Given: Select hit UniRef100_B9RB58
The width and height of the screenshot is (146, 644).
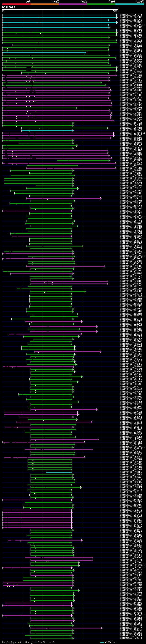Looking at the screenshot, I should point(131,42).
